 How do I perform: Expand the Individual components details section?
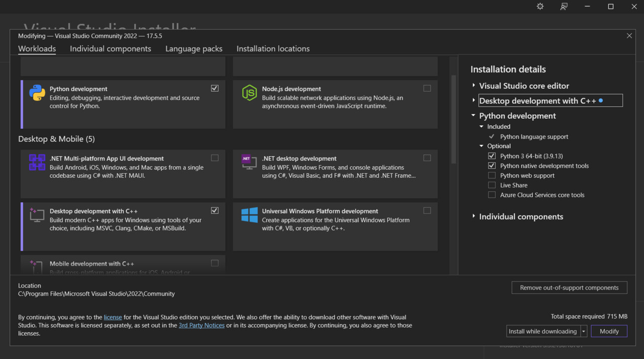click(x=473, y=217)
